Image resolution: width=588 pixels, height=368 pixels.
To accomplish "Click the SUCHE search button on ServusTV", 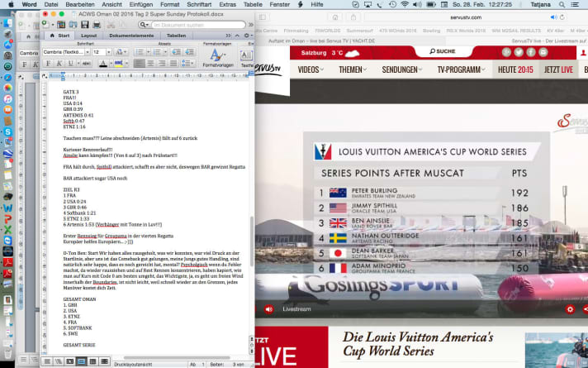I will (443, 51).
